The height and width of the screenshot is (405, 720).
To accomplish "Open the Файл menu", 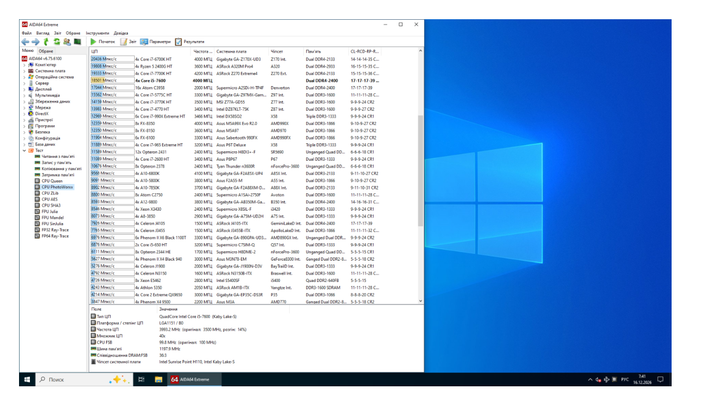I will [x=27, y=33].
